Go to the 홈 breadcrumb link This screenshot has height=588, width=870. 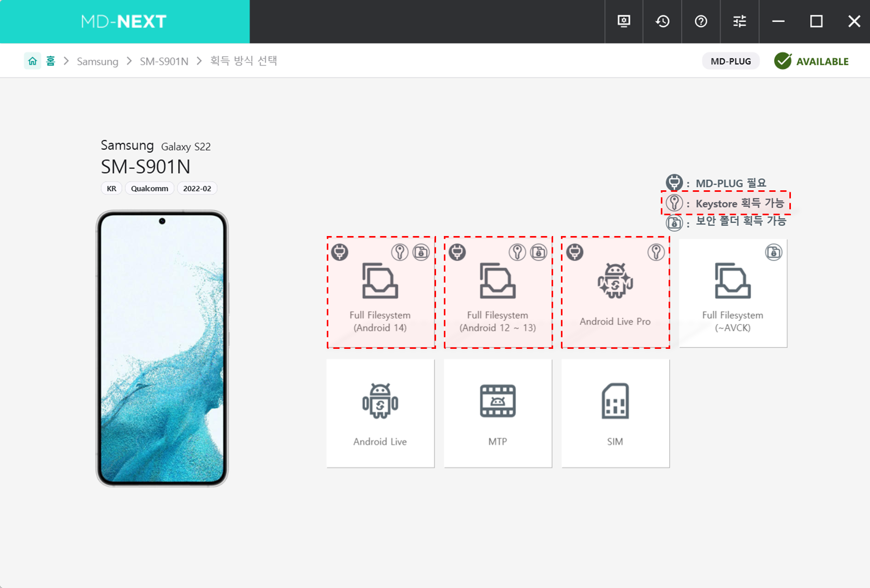point(50,61)
